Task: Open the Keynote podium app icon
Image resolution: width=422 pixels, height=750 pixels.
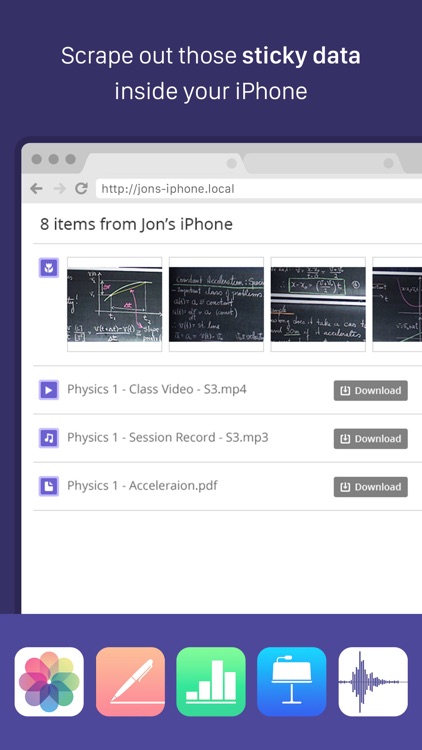Action: coord(292,682)
